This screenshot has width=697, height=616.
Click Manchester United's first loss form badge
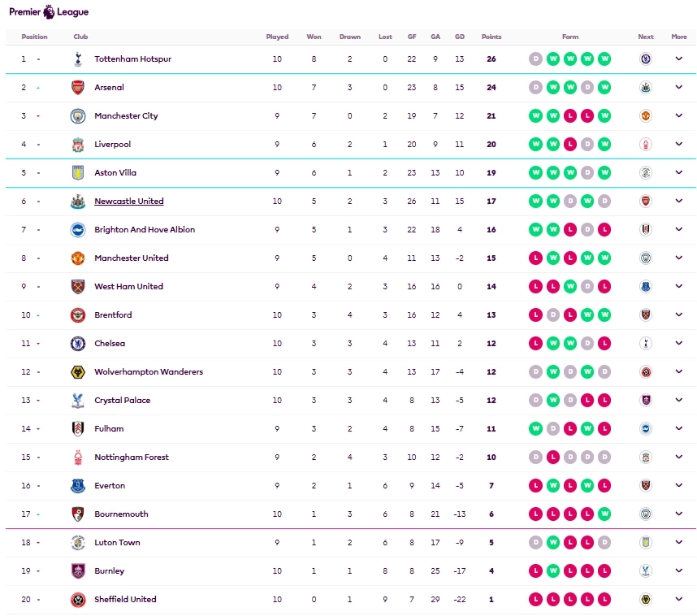click(535, 258)
